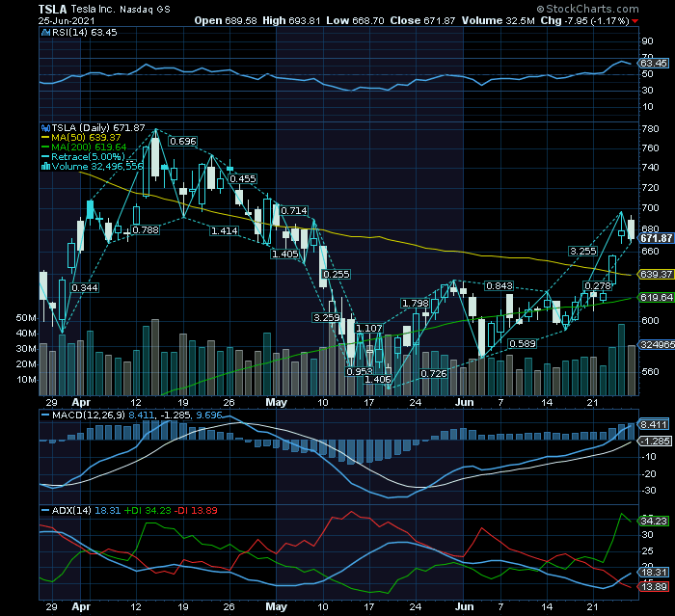
Task: Click the +DI 34.23 legend text
Action: [148, 511]
